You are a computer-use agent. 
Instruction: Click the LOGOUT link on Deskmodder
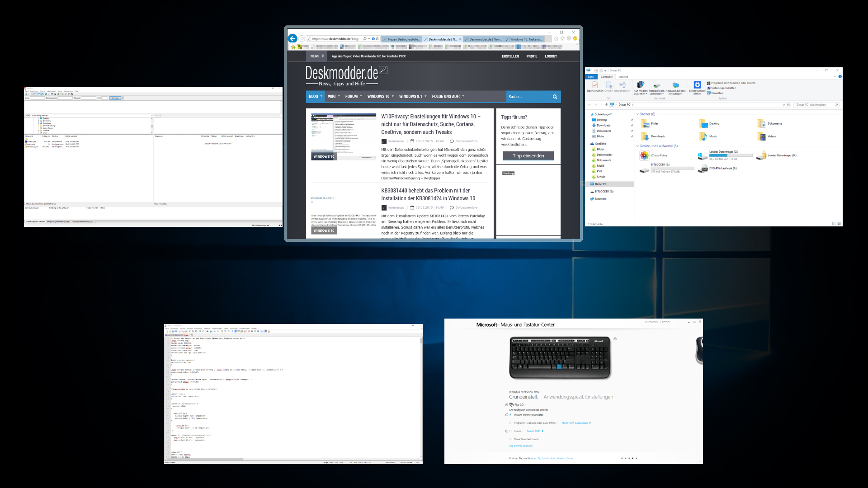[551, 56]
